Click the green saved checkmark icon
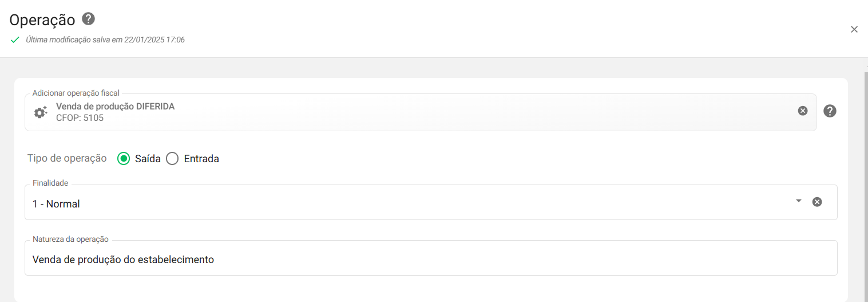The width and height of the screenshot is (868, 302). coord(15,40)
